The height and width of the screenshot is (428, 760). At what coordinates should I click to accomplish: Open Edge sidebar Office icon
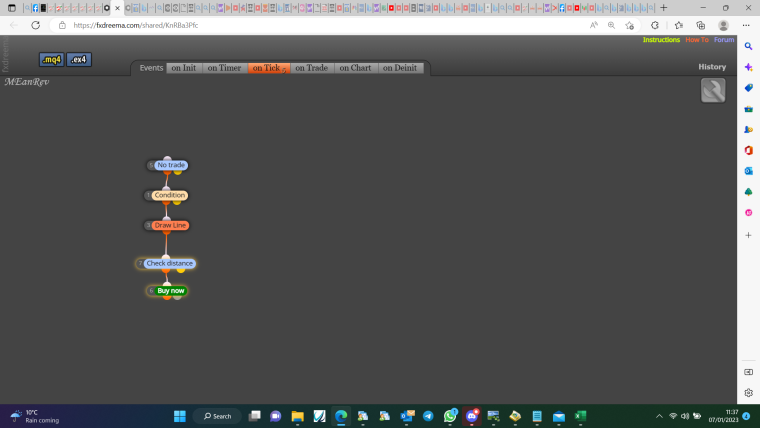748,150
